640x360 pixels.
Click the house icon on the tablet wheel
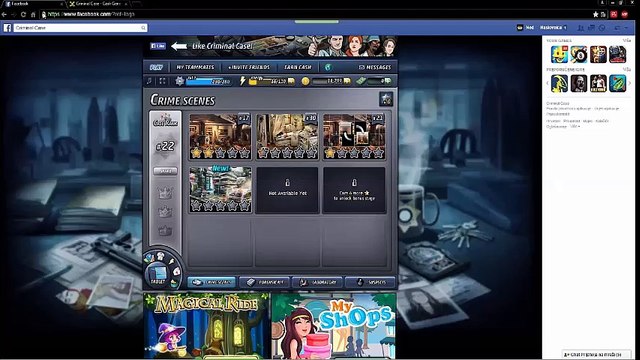pyautogui.click(x=176, y=271)
